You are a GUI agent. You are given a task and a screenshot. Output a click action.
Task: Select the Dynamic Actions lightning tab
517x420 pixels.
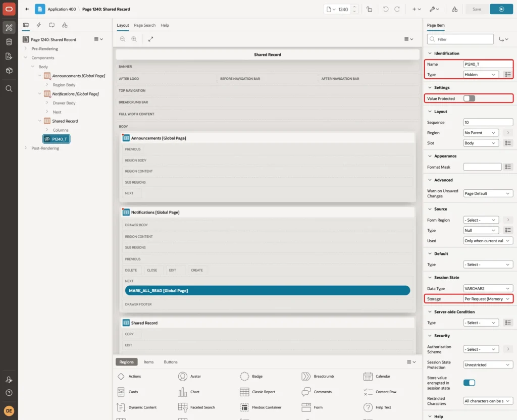(38, 25)
